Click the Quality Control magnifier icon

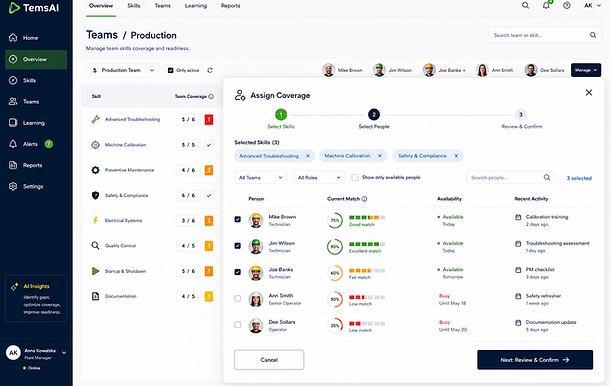(95, 245)
